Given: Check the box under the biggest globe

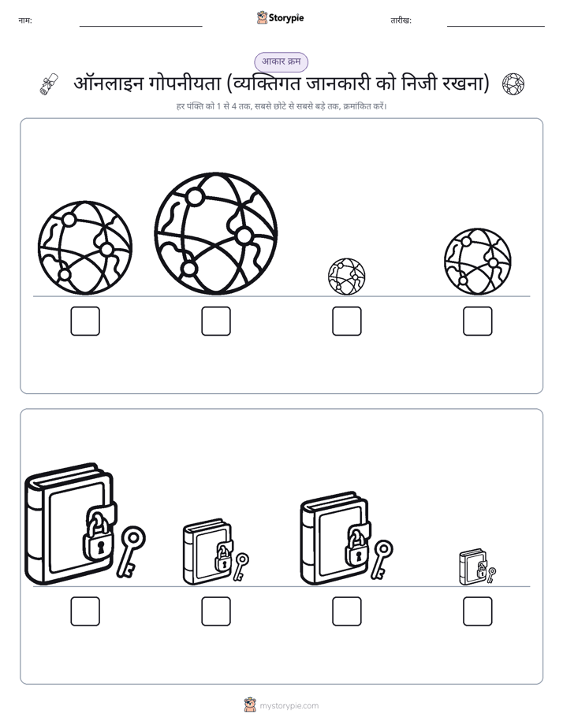Looking at the screenshot, I should coord(216,321).
